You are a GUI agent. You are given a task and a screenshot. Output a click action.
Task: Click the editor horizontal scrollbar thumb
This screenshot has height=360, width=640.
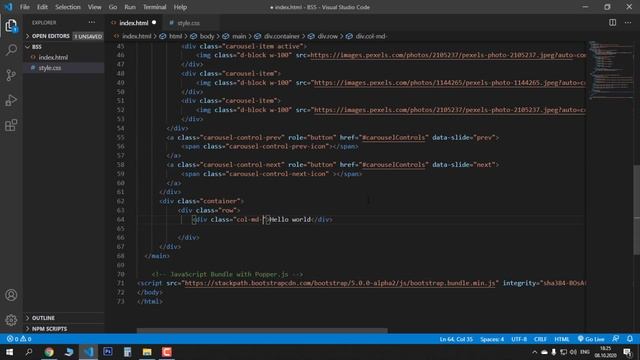click(262, 331)
